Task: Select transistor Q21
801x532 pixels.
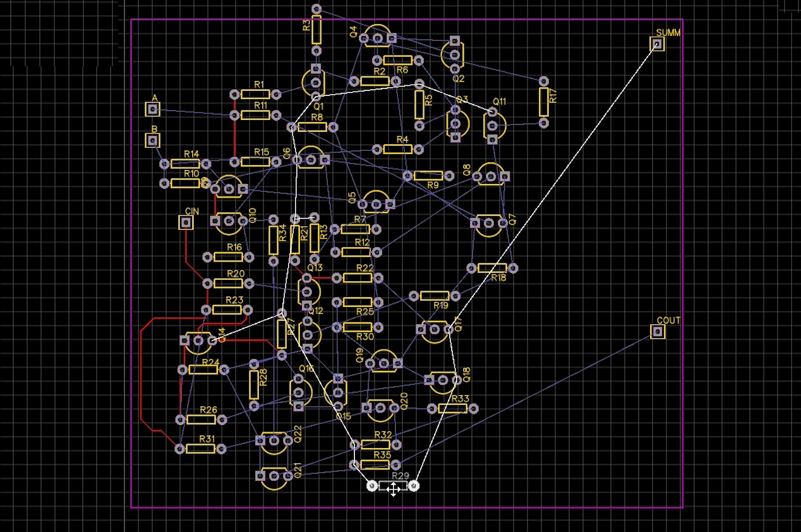Action: [x=274, y=478]
